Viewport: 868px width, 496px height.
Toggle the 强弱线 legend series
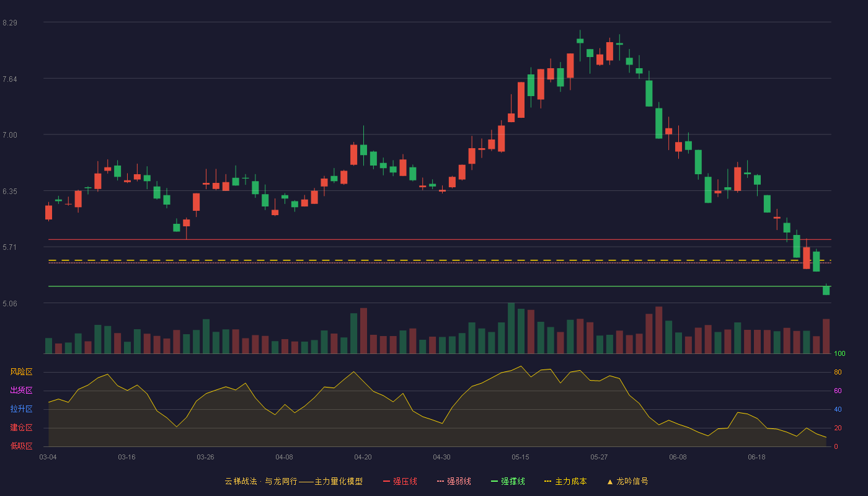[454, 481]
